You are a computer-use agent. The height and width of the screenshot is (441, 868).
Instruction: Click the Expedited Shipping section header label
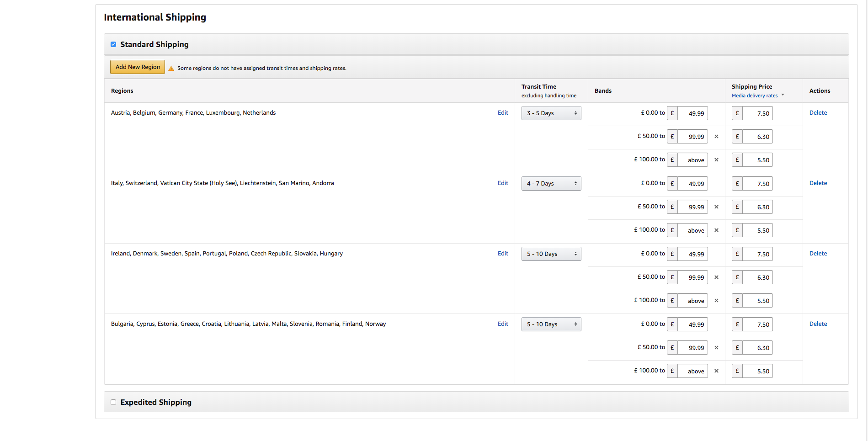[156, 402]
